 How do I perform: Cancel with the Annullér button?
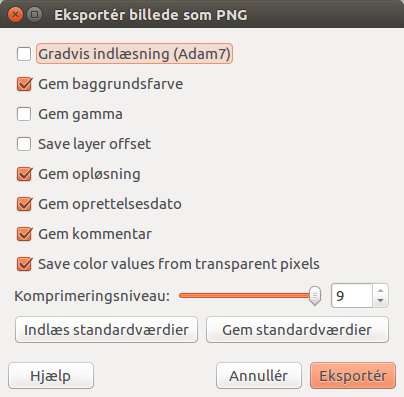tap(259, 376)
